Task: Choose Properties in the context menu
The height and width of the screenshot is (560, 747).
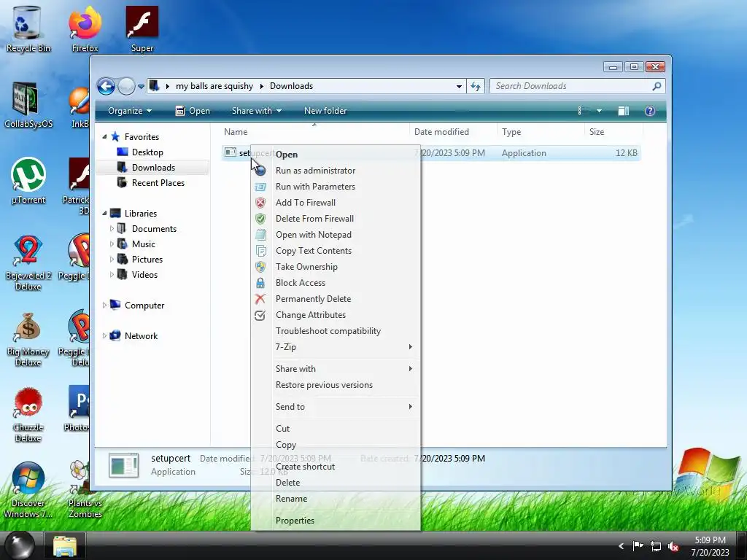Action: pyautogui.click(x=336, y=521)
